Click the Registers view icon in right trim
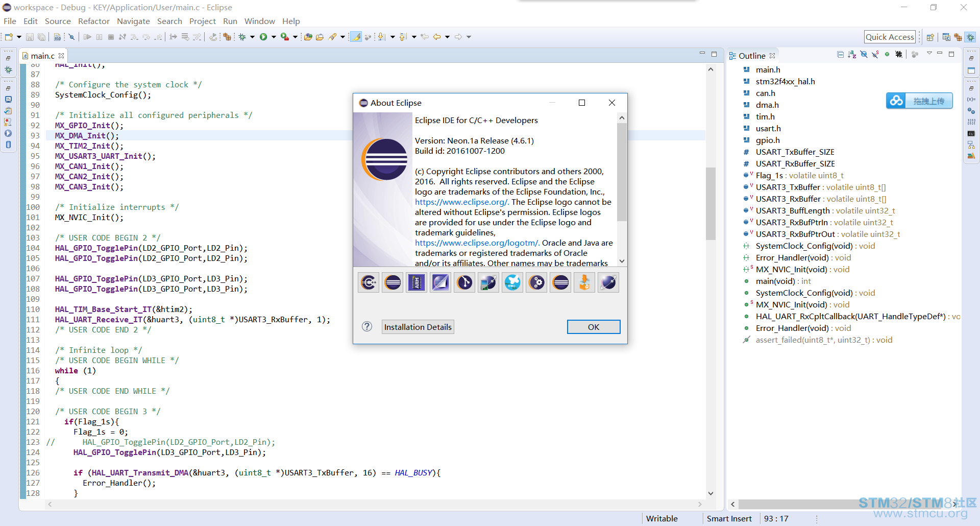The width and height of the screenshot is (980, 526). (971, 122)
